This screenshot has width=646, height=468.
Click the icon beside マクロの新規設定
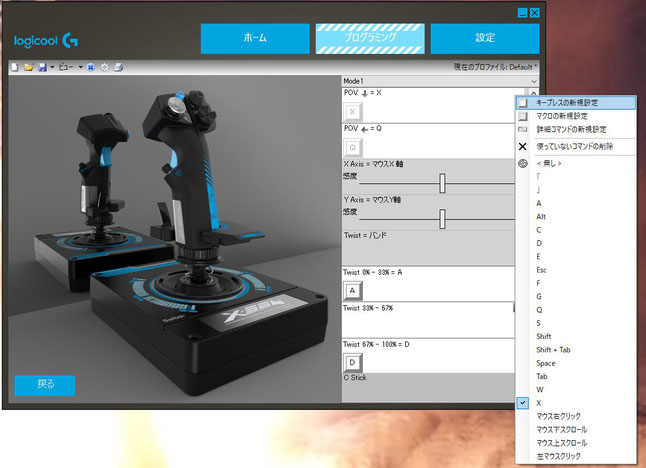click(x=523, y=116)
